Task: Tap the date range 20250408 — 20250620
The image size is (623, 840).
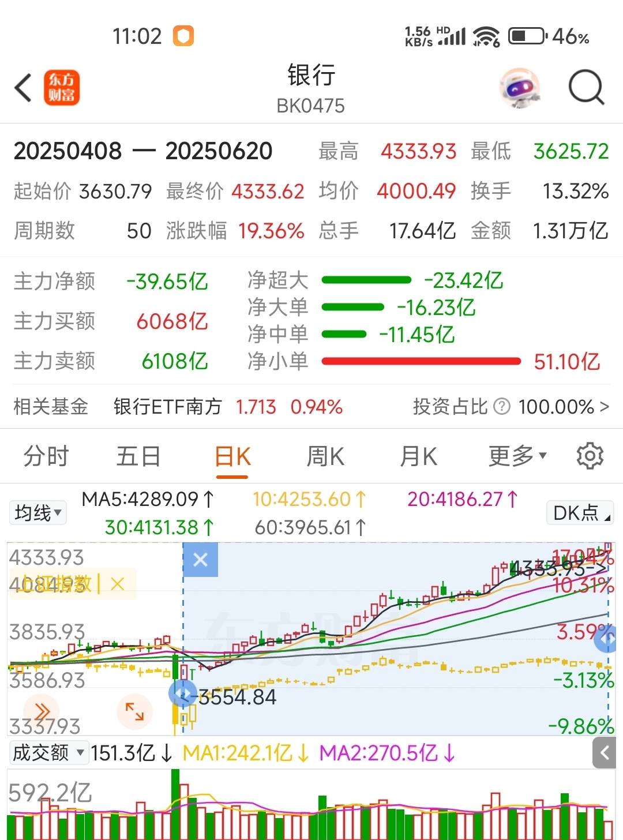Action: [x=143, y=151]
